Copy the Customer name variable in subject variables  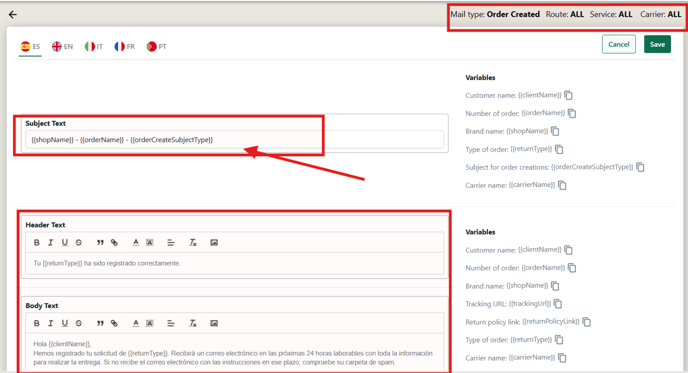tap(569, 95)
